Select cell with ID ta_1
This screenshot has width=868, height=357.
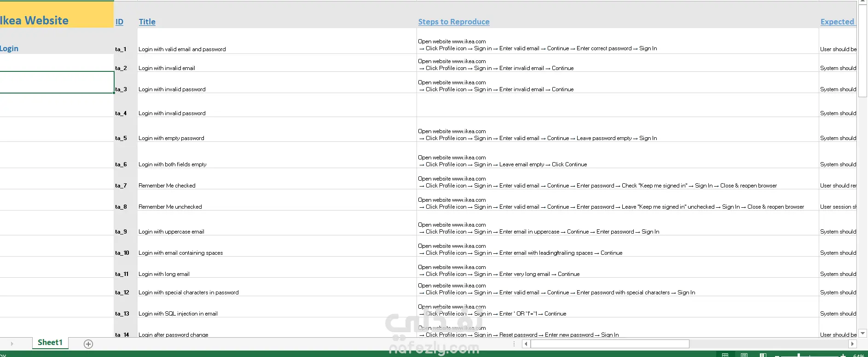pos(126,41)
